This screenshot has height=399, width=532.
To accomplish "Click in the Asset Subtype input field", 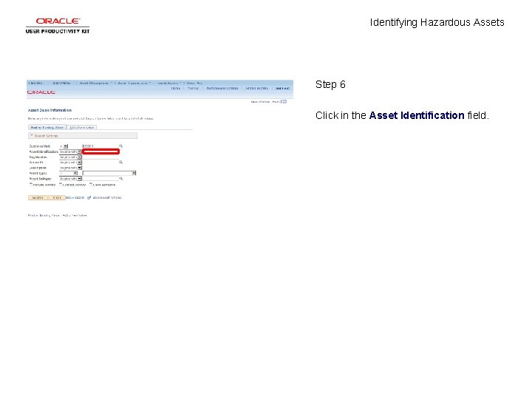I will click(x=100, y=179).
